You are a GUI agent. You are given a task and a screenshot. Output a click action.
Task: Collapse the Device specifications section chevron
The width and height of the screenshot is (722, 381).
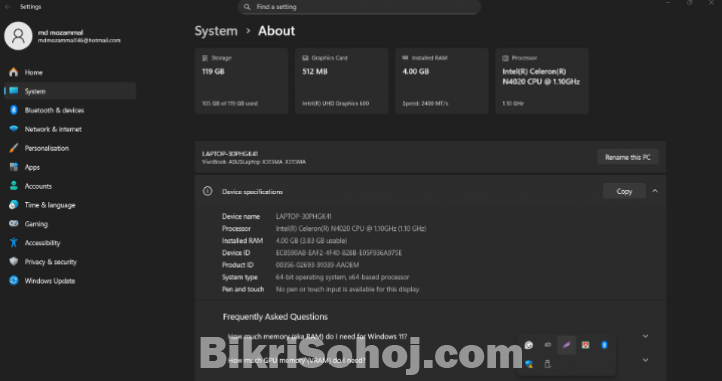655,191
